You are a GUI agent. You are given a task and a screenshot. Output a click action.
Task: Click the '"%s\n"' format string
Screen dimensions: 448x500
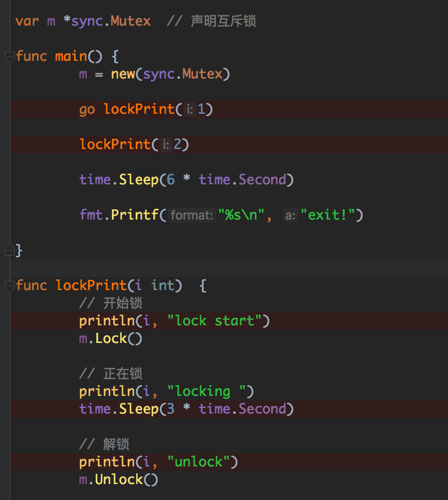[x=241, y=215]
